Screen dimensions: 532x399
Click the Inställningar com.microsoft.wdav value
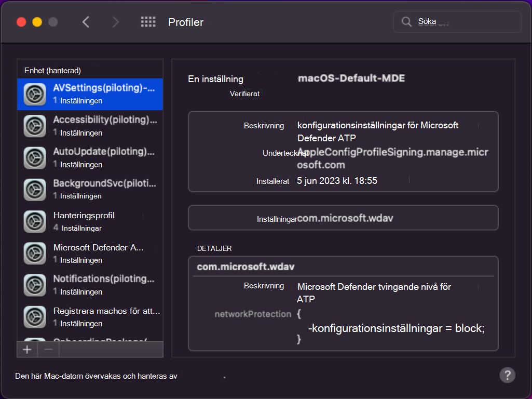(345, 218)
